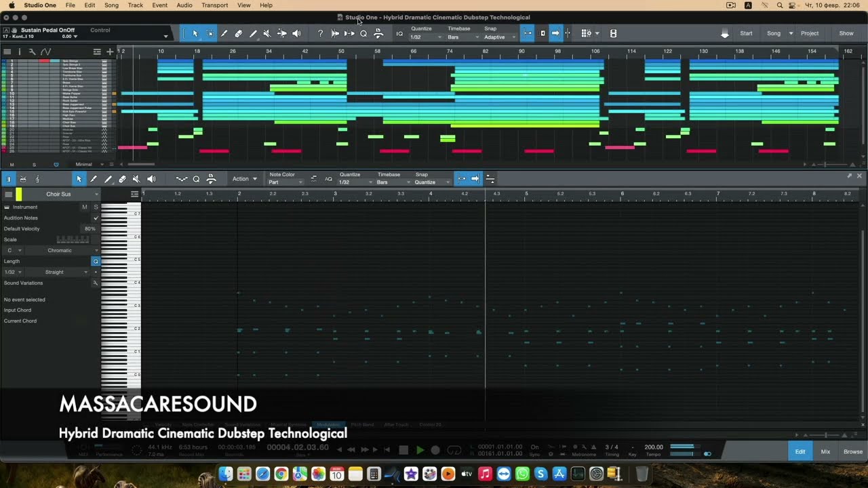Viewport: 868px width, 488px height.
Task: Open the Track menu
Action: (136, 5)
